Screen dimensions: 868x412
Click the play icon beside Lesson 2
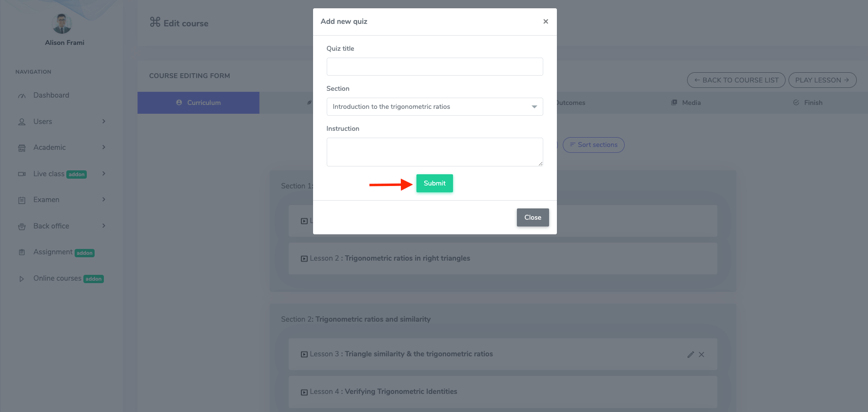[x=304, y=258]
